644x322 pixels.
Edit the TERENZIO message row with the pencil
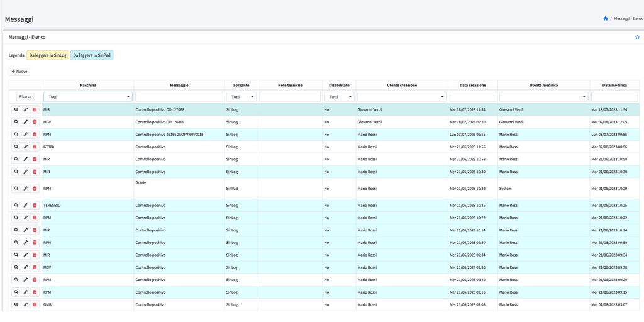(x=26, y=206)
